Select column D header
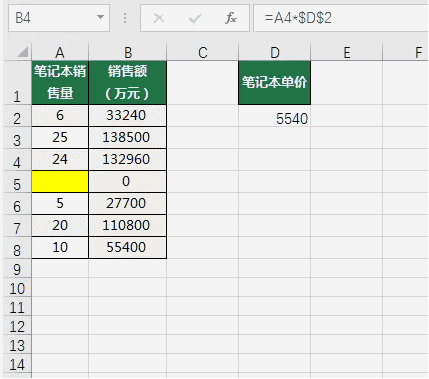The height and width of the screenshot is (379, 429). (275, 52)
